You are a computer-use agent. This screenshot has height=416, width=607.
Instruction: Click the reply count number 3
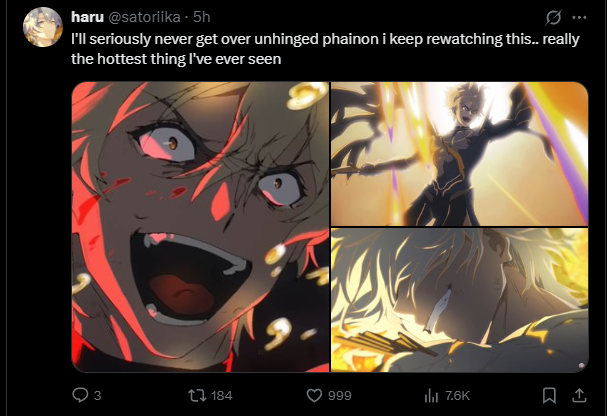[98, 395]
